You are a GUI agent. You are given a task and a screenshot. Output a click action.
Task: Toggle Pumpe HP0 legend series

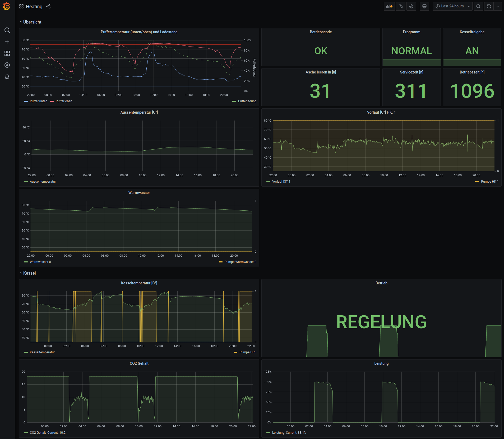248,352
